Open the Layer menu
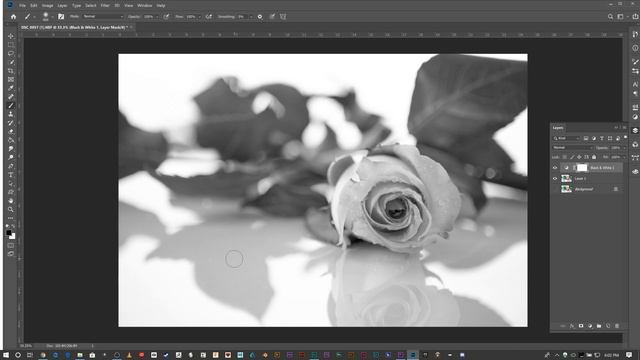The image size is (640, 360). pyautogui.click(x=62, y=6)
